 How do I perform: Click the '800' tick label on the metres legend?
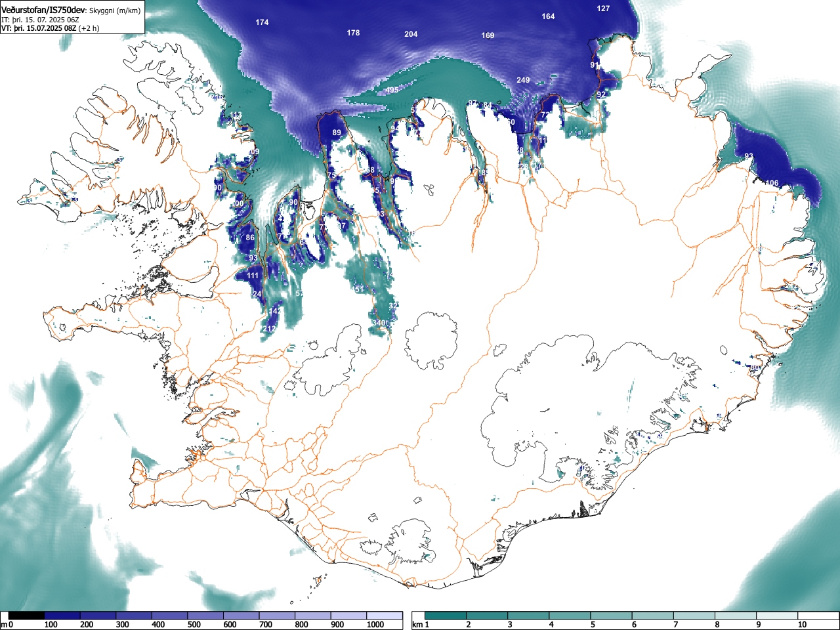click(301, 625)
